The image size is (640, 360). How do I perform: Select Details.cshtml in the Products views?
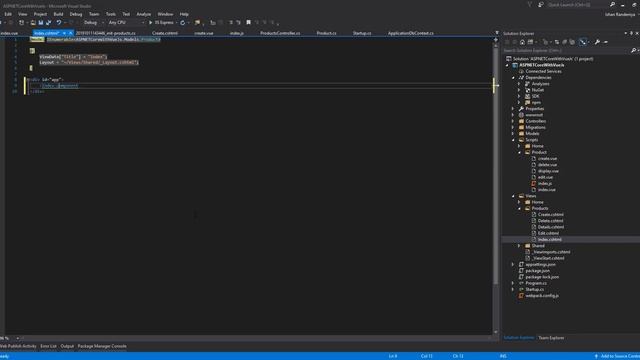point(551,227)
